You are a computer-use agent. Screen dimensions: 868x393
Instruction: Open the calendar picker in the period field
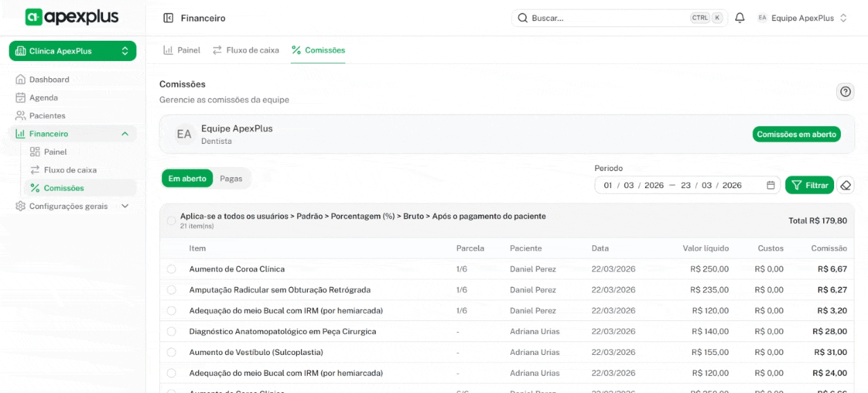click(770, 185)
